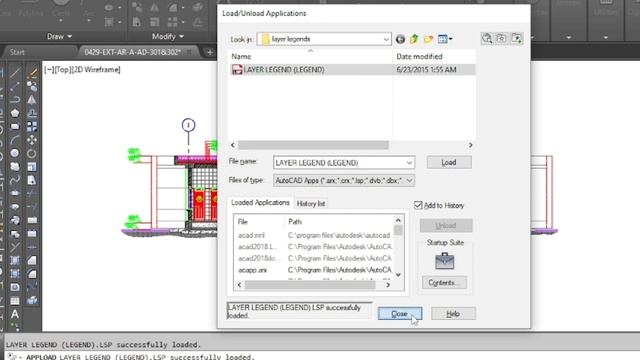Screen dimensions: 640x360
Task: Click the 6/23/2015 1:55 AM date cell
Action: pos(427,70)
